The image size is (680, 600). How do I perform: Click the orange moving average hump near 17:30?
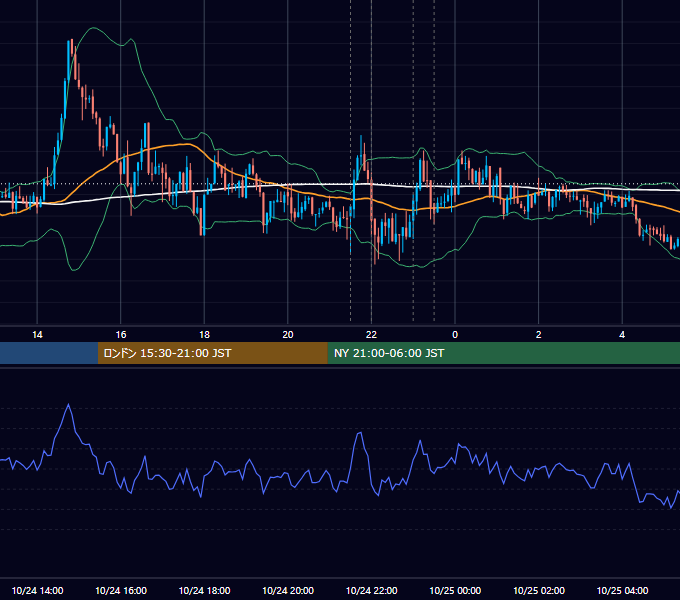pos(186,144)
